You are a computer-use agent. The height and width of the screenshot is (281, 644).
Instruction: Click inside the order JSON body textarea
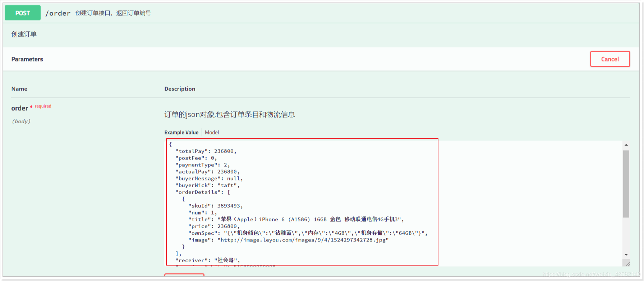[394, 203]
